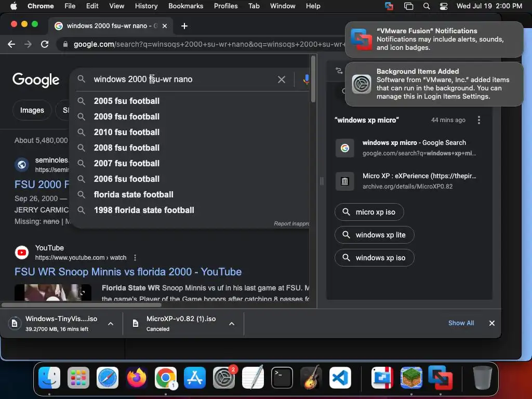Click Show All downloads
This screenshot has height=399, width=532.
click(461, 323)
